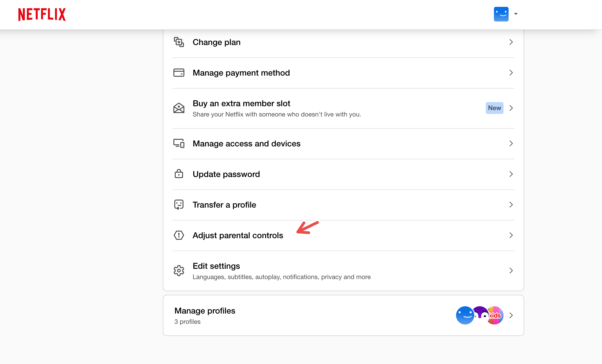
Task: Open Edit settings
Action: coord(343,271)
